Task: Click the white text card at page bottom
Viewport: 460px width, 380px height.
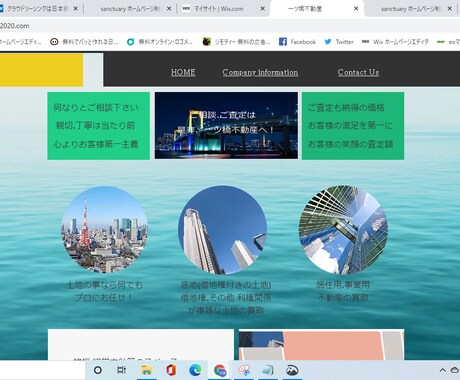Action: coord(141,345)
